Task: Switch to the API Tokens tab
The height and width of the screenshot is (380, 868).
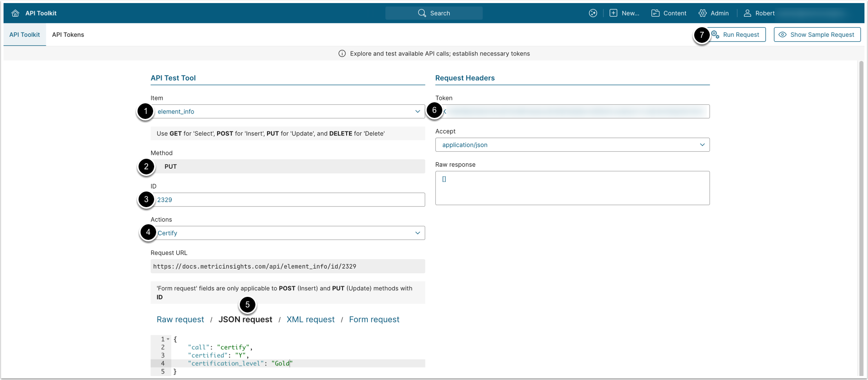Action: pyautogui.click(x=68, y=35)
